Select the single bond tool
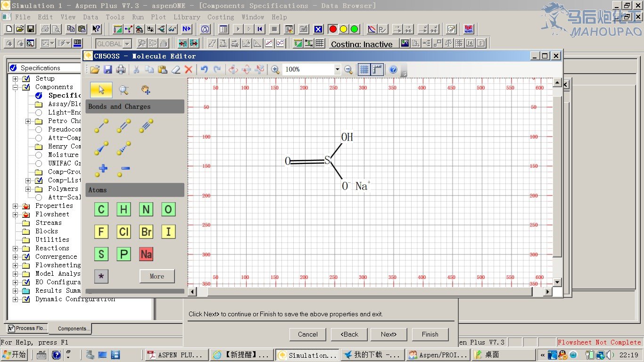 (101, 125)
